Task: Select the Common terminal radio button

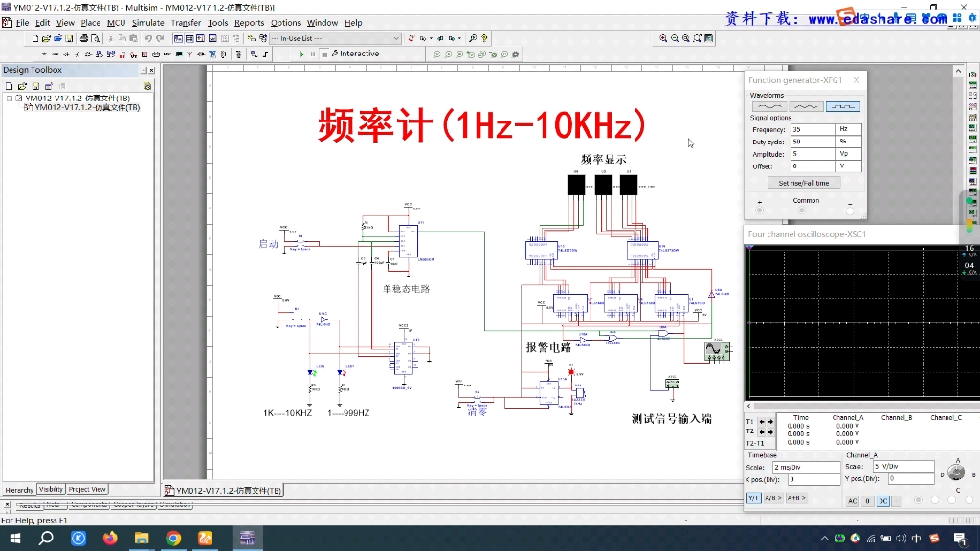Action: coord(802,210)
